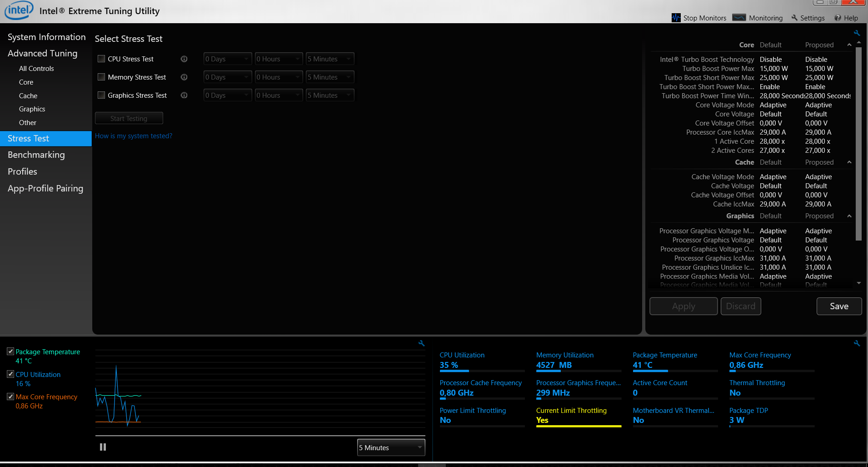The height and width of the screenshot is (467, 868).
Task: Switch to the Benchmarking section
Action: coord(36,155)
